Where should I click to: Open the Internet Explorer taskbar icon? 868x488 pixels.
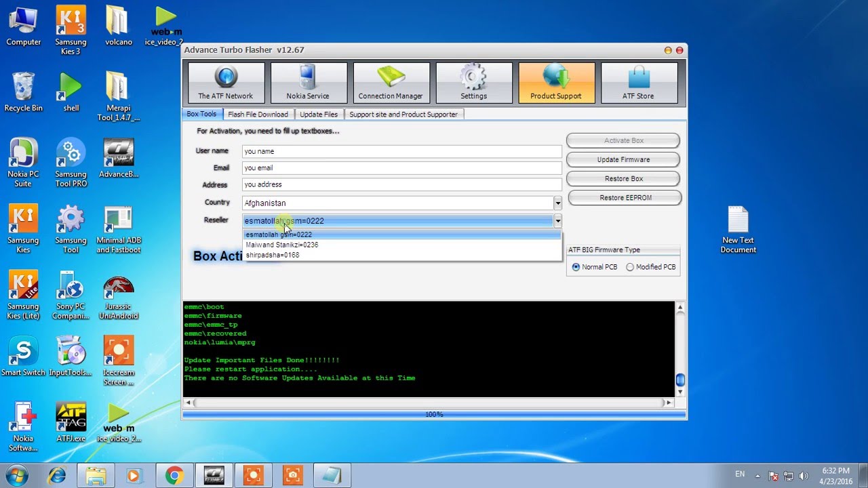pyautogui.click(x=56, y=475)
